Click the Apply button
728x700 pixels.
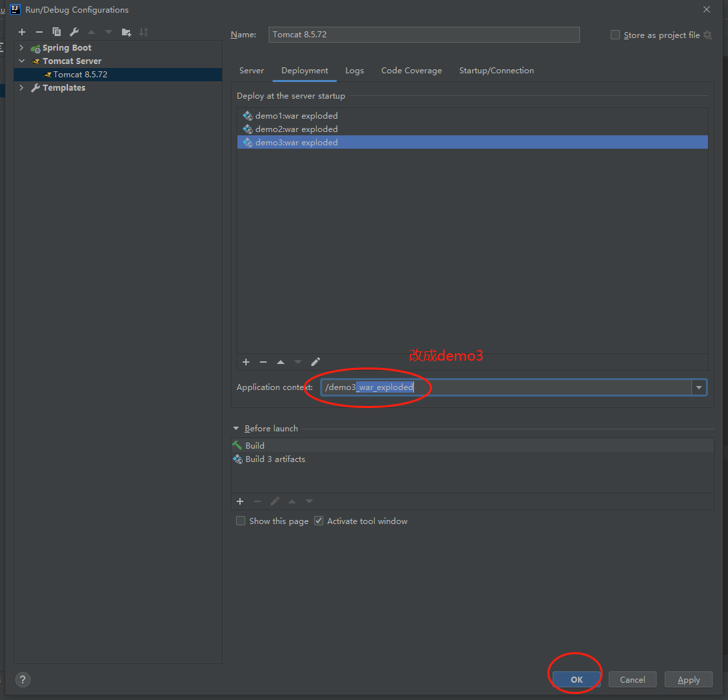[689, 679]
